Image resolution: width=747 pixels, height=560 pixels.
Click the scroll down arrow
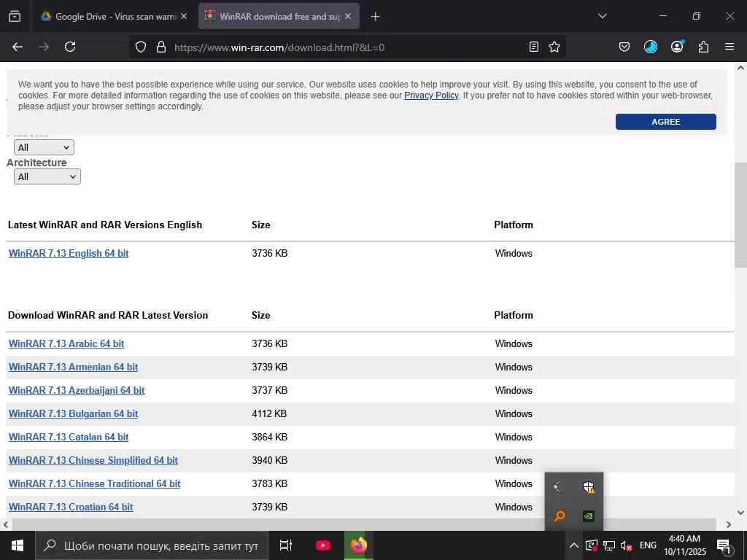coord(741,513)
